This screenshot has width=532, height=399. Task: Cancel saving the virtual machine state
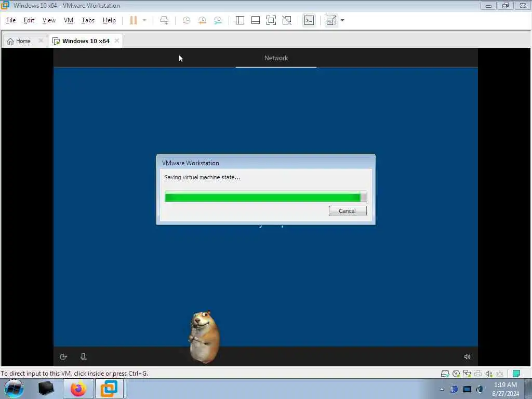348,211
